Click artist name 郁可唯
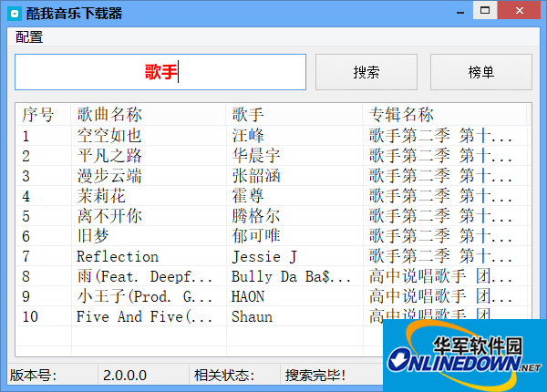The width and height of the screenshot is (547, 392). click(256, 236)
